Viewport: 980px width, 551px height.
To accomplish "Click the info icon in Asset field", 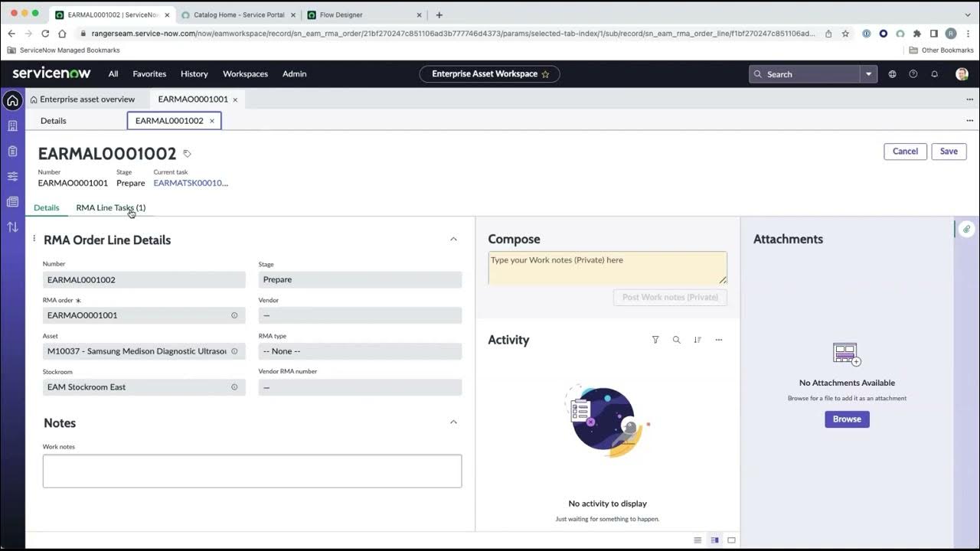I will pyautogui.click(x=234, y=351).
